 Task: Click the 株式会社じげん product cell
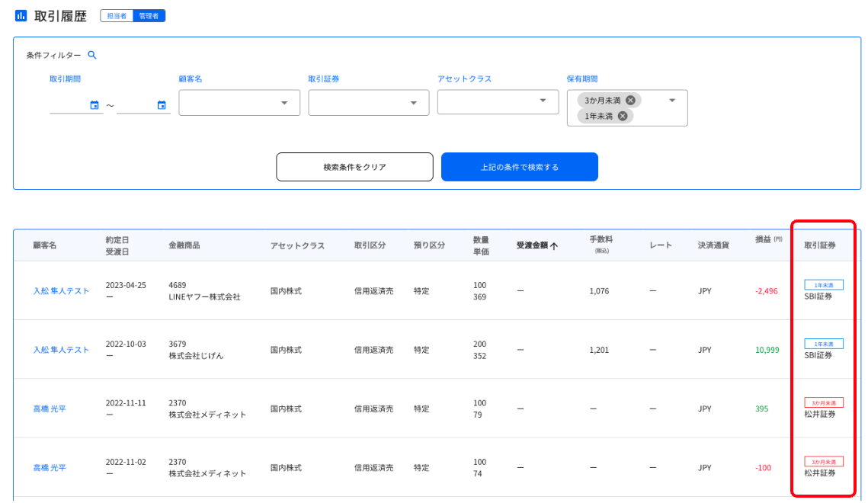(x=196, y=356)
